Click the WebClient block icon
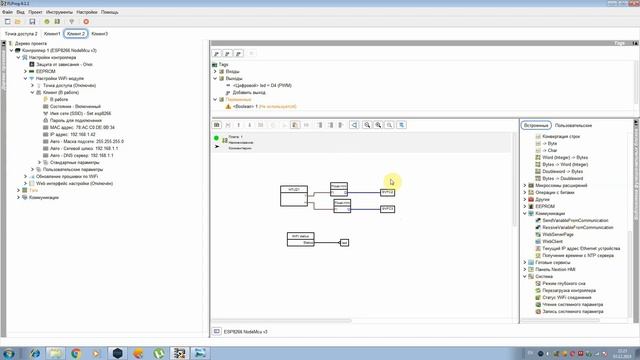Screen dimensions: 640x360 [538, 242]
